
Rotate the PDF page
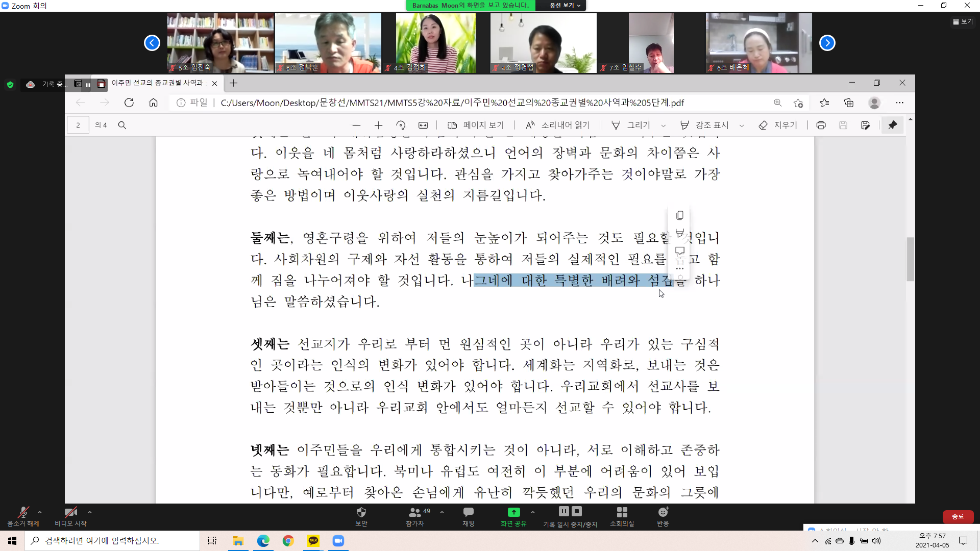(401, 125)
